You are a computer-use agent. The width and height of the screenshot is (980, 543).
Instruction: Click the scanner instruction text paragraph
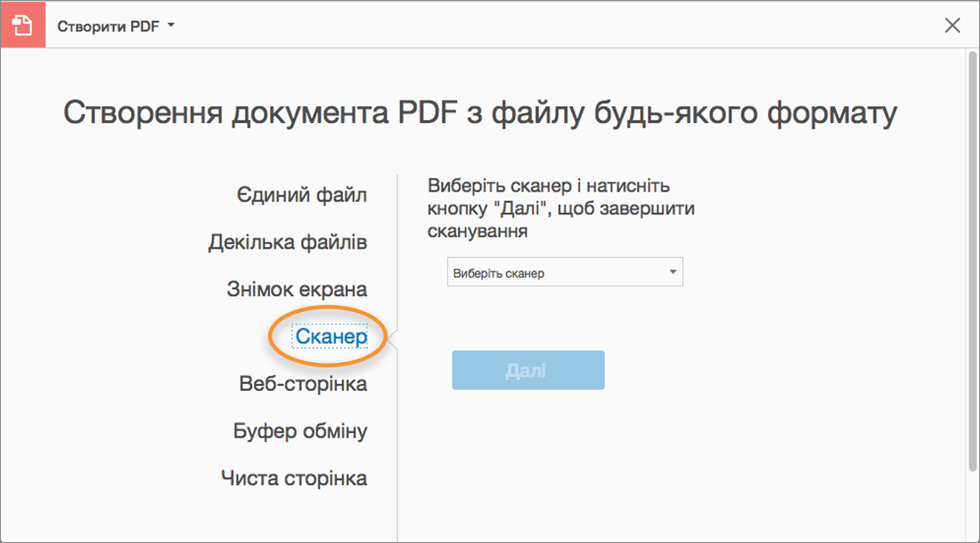pos(548,209)
